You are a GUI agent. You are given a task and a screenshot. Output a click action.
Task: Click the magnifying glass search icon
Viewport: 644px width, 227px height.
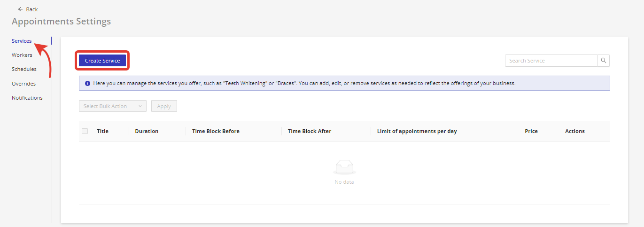[604, 61]
